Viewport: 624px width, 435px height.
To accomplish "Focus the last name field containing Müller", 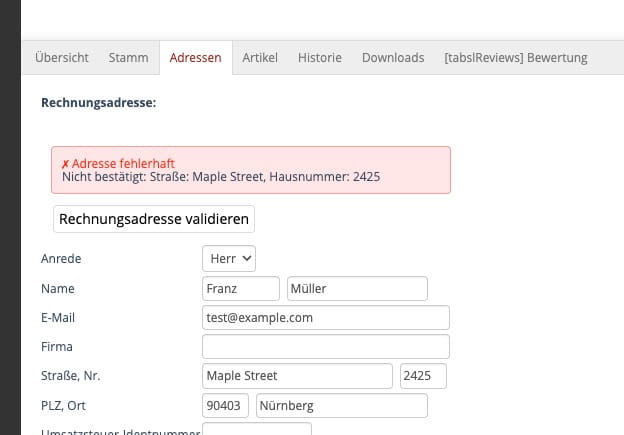I will pos(357,289).
